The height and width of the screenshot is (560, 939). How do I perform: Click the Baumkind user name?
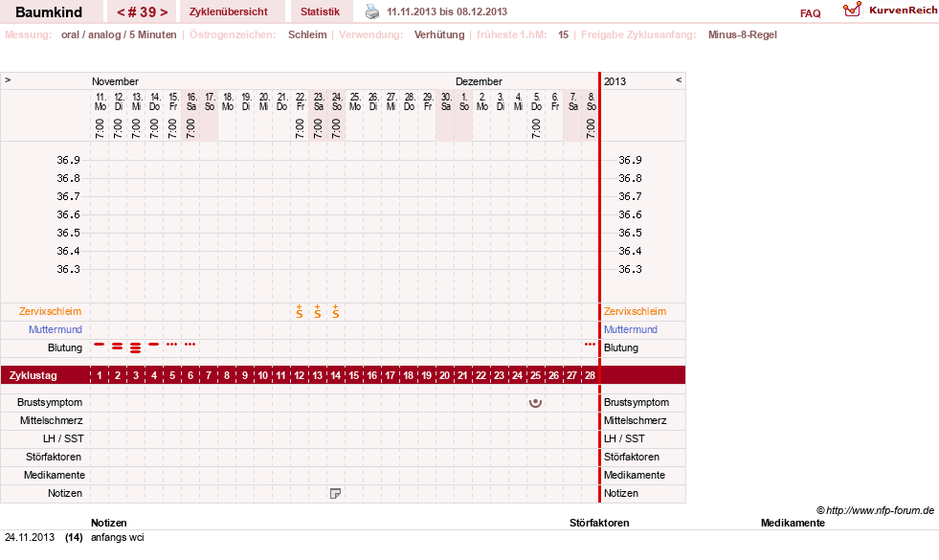point(49,12)
